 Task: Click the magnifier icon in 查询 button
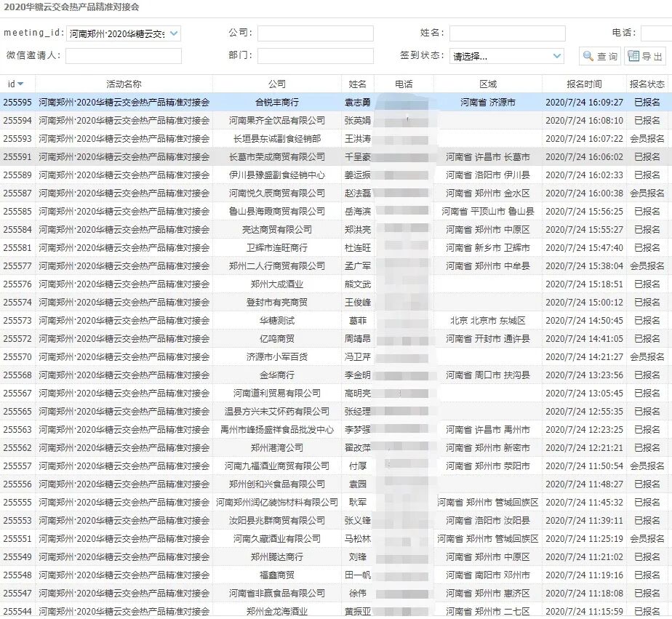588,56
